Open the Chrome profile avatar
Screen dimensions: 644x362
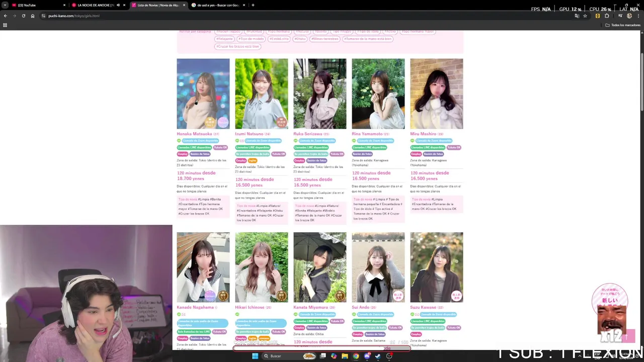(x=629, y=16)
